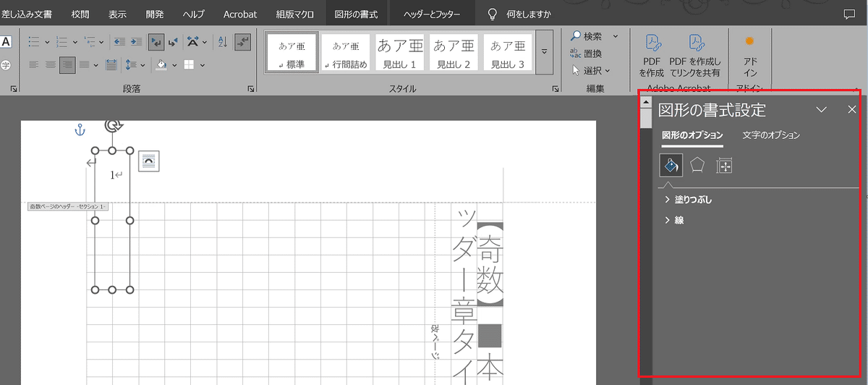Expand the styles gallery
This screenshot has width=868, height=385.
545,51
